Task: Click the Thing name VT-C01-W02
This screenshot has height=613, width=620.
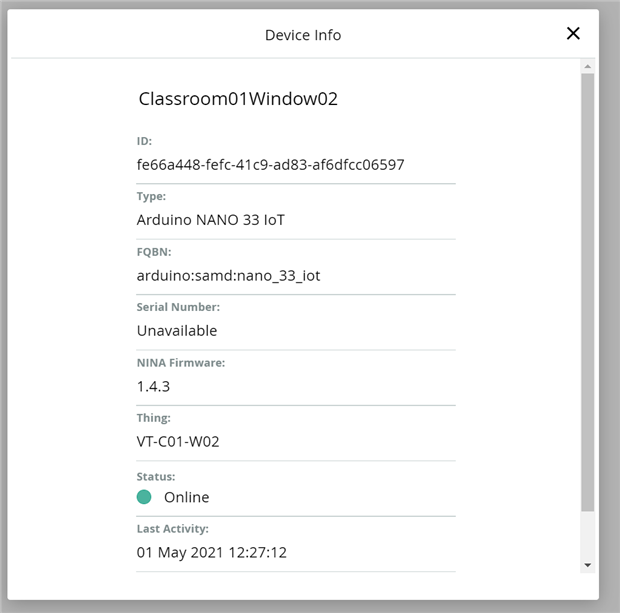Action: 178,442
